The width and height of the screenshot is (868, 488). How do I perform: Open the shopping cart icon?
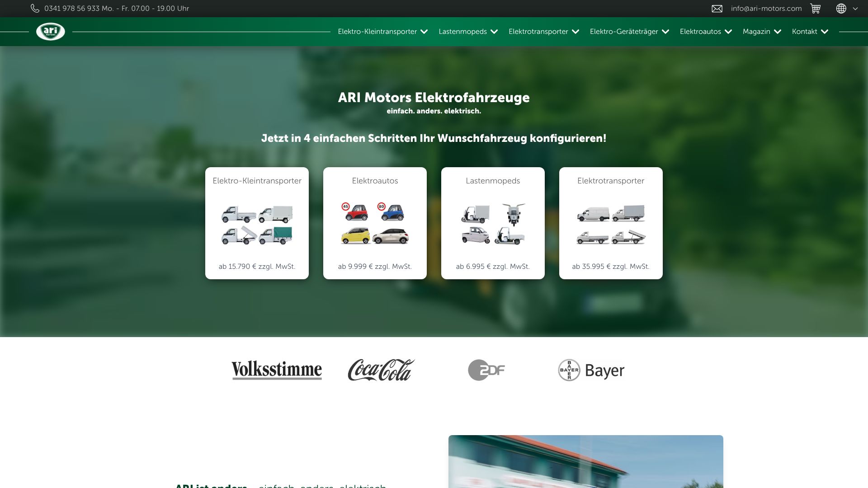815,9
